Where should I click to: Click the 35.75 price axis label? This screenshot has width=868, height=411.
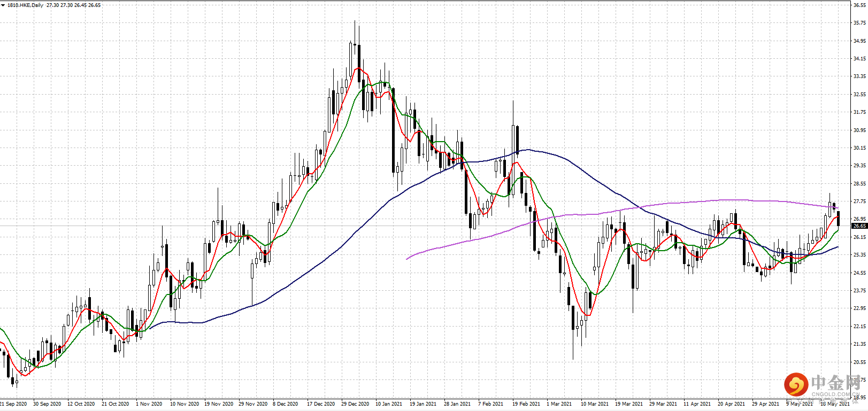click(x=859, y=23)
